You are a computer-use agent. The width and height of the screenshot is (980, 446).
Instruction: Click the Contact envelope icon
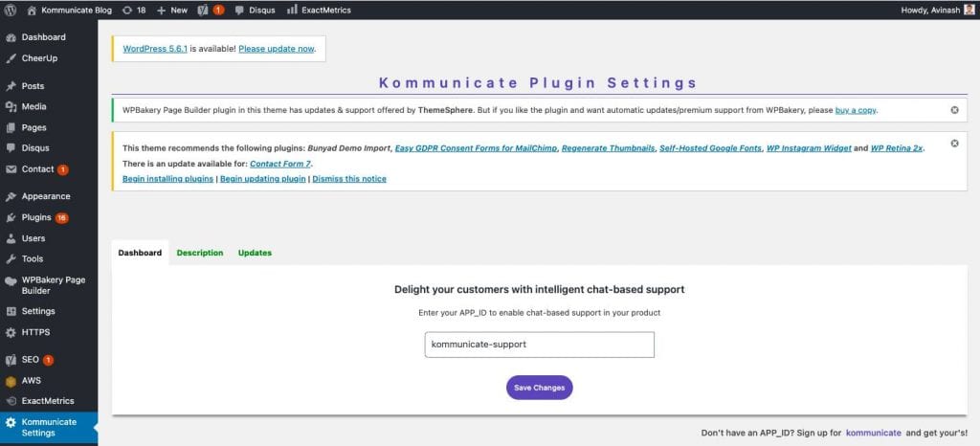(11, 169)
